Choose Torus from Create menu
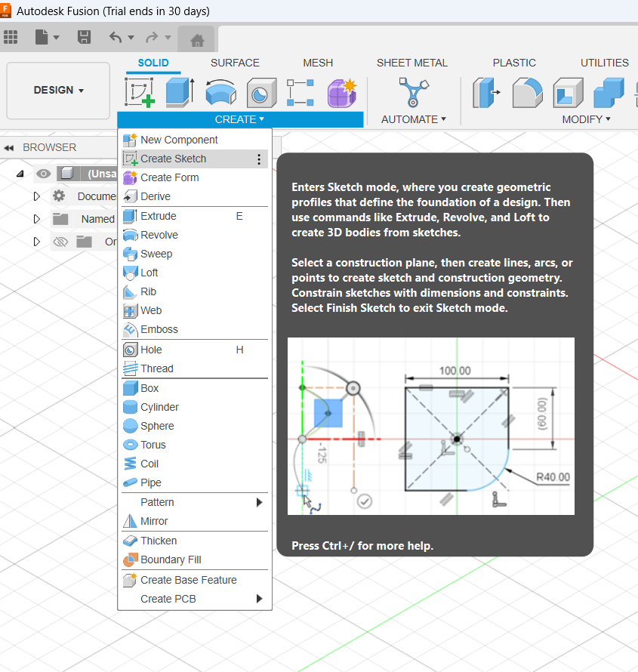This screenshot has width=638, height=672. click(x=195, y=445)
